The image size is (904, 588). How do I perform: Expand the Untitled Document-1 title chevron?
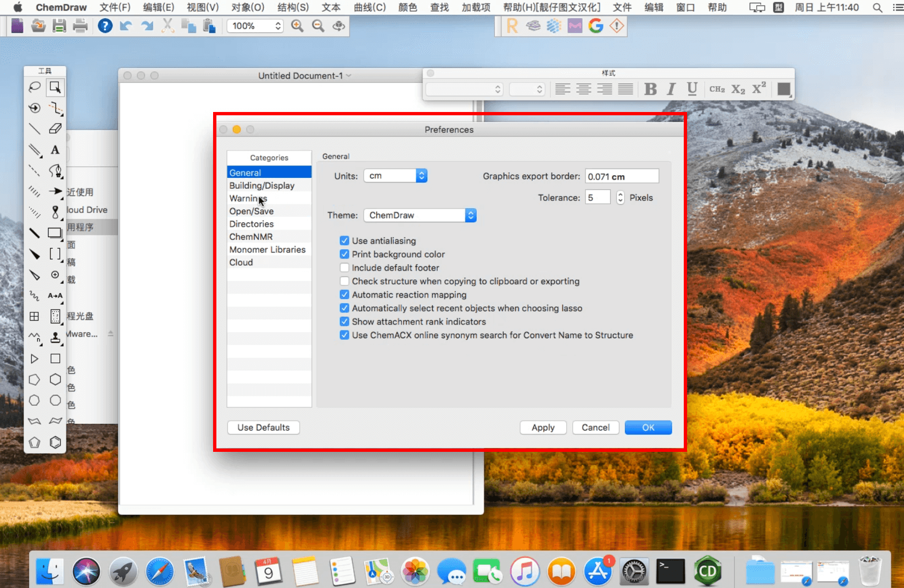tap(349, 76)
